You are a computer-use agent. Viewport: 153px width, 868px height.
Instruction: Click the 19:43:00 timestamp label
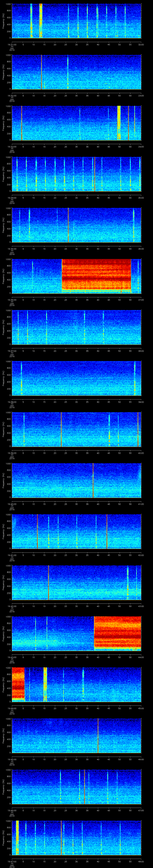[x=12, y=657]
